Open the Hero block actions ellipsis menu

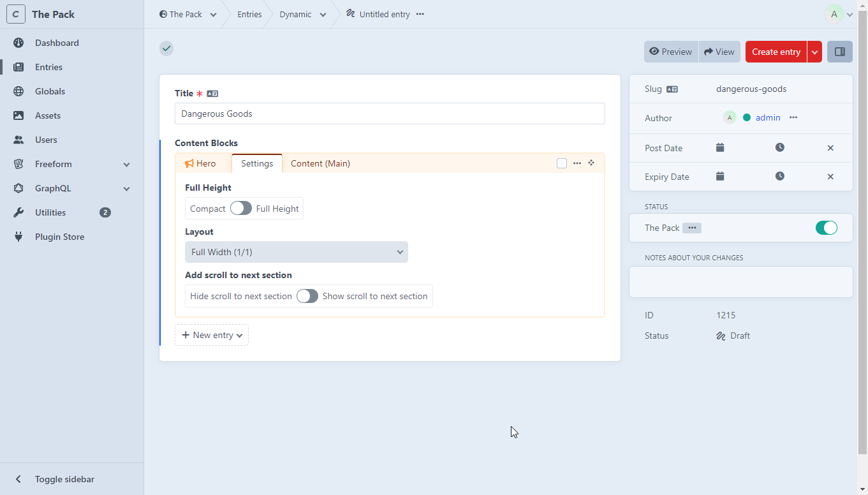click(x=577, y=163)
